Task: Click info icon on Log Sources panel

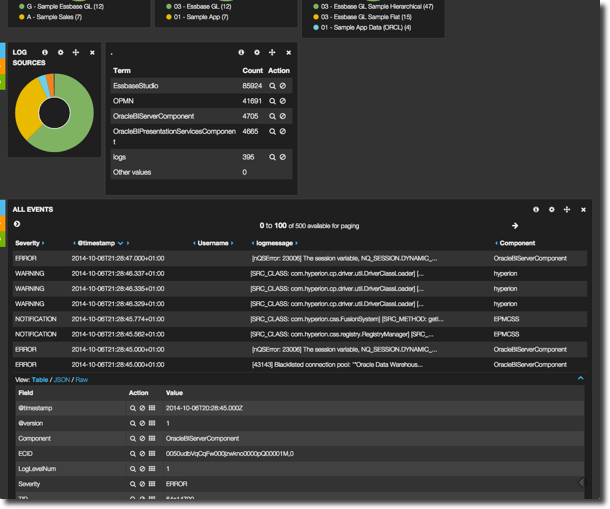Action: (x=44, y=52)
